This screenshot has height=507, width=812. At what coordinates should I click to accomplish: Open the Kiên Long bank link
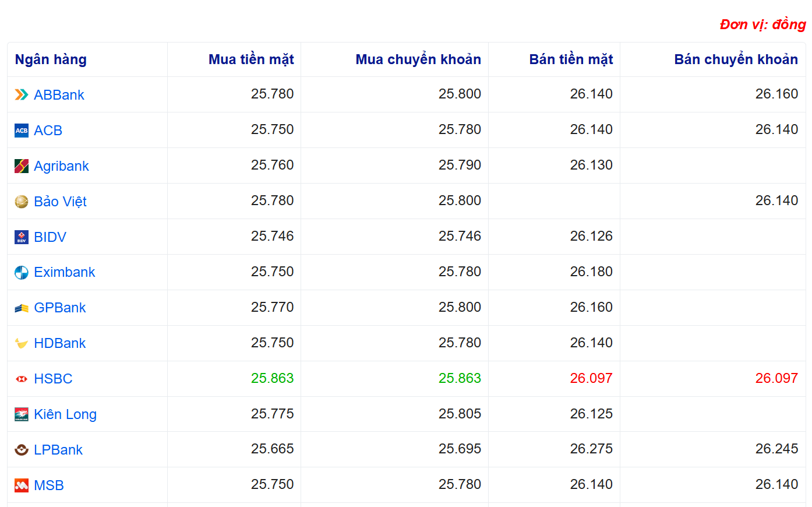(65, 414)
